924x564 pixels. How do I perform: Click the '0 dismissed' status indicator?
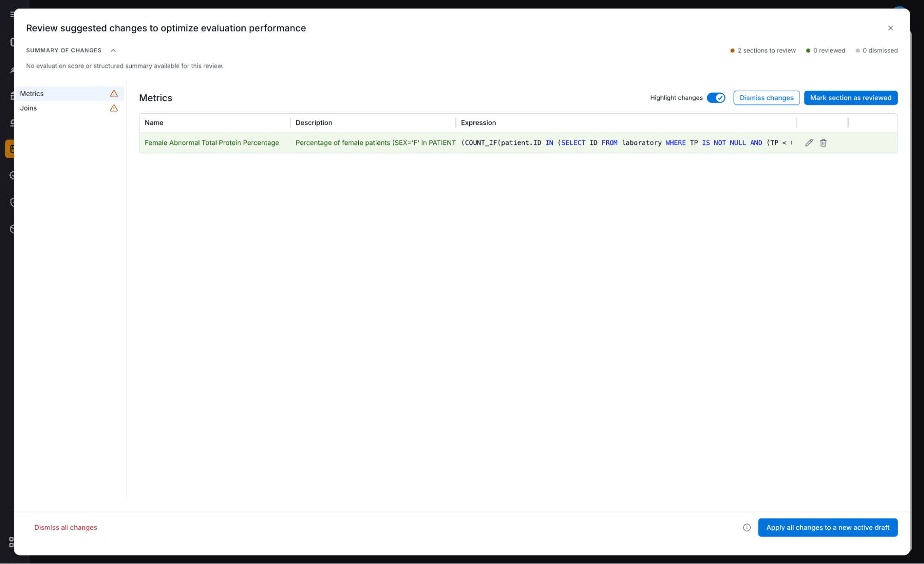[x=876, y=50]
